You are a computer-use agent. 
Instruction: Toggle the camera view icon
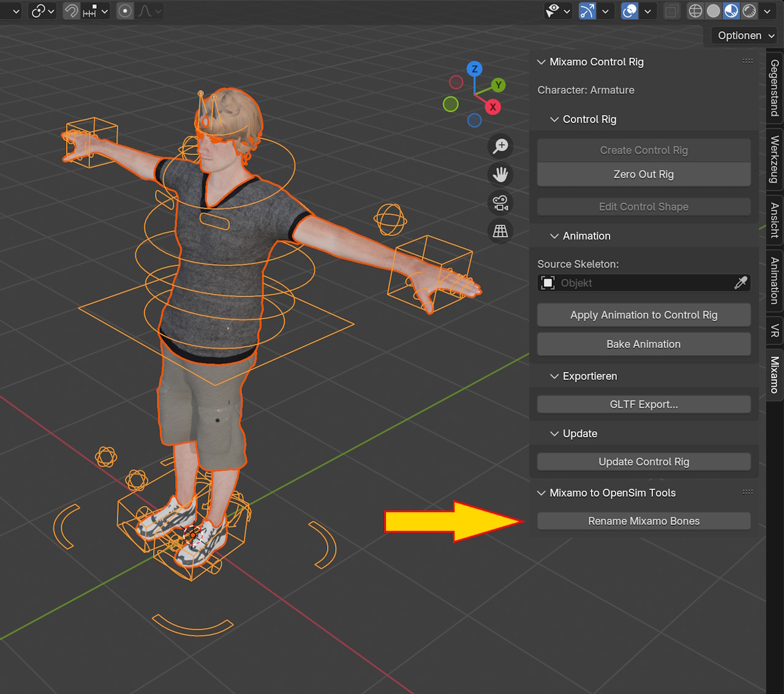[500, 203]
